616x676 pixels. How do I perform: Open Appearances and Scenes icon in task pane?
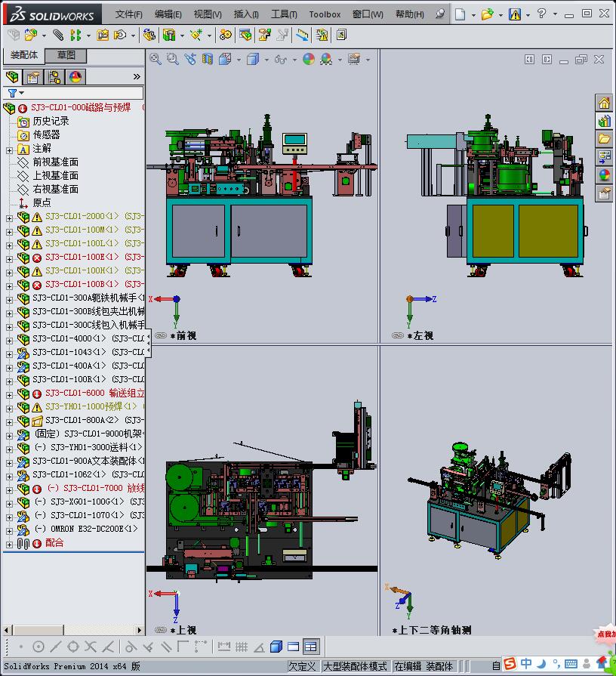[604, 175]
